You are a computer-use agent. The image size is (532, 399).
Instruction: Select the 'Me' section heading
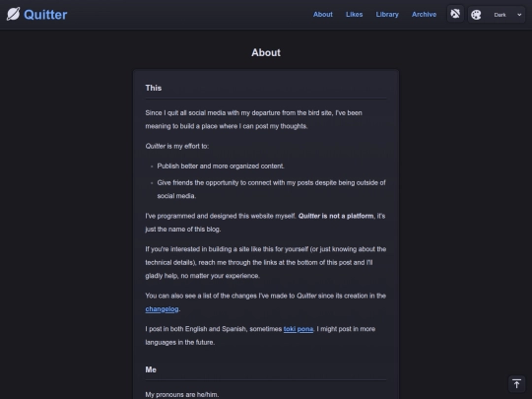(x=151, y=369)
